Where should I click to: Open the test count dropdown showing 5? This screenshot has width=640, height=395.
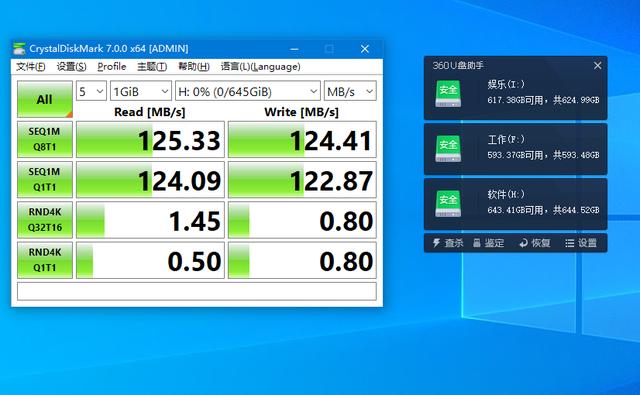(91, 91)
